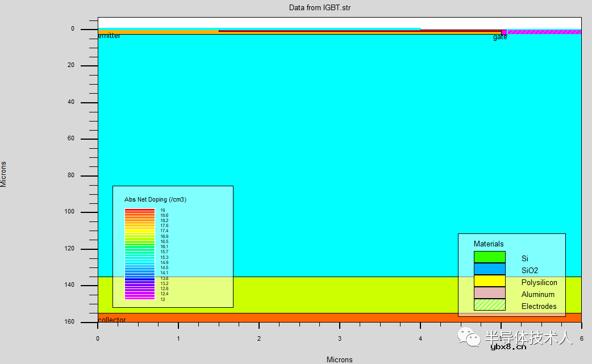Select the blue SiO2 material swatch
This screenshot has height=364, width=592.
489,269
